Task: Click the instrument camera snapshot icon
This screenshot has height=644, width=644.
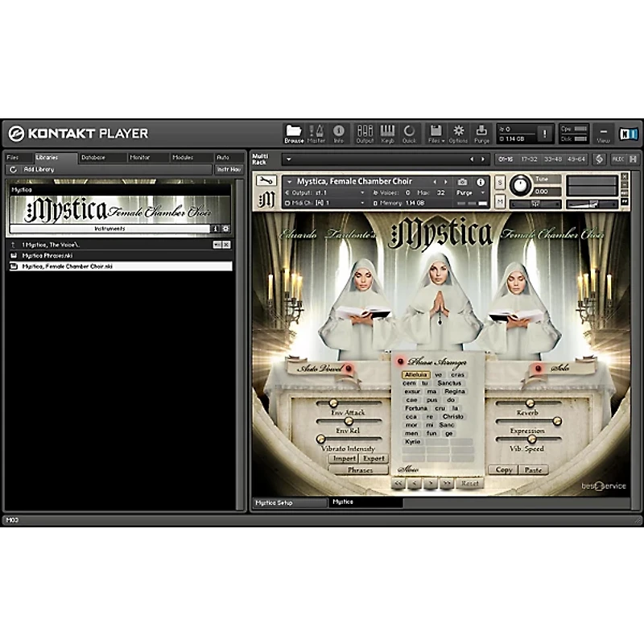Action: coord(463,182)
